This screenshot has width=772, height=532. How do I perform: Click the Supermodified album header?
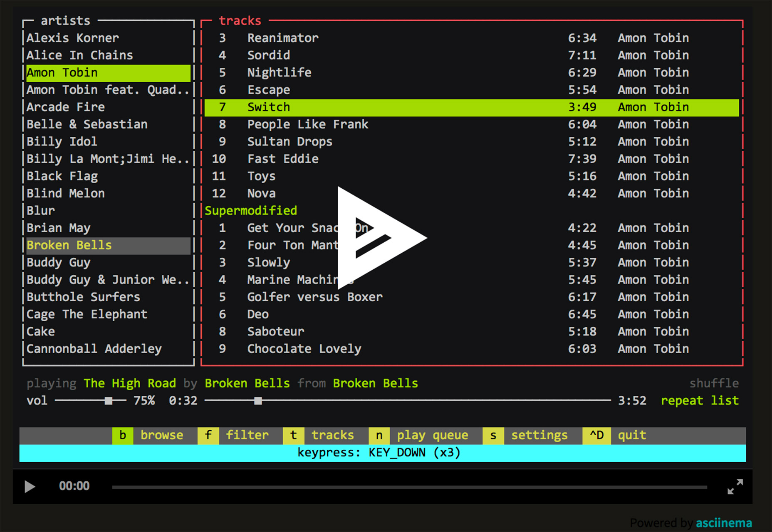coord(251,211)
